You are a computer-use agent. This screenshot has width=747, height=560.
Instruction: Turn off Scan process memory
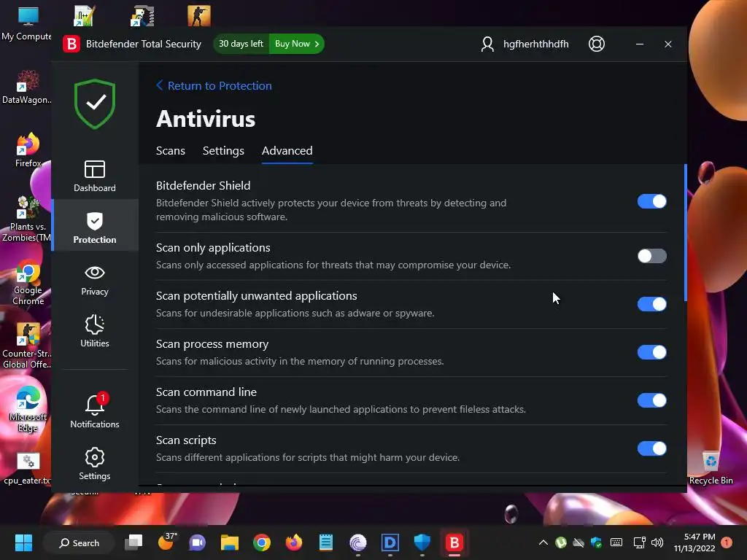click(x=651, y=352)
